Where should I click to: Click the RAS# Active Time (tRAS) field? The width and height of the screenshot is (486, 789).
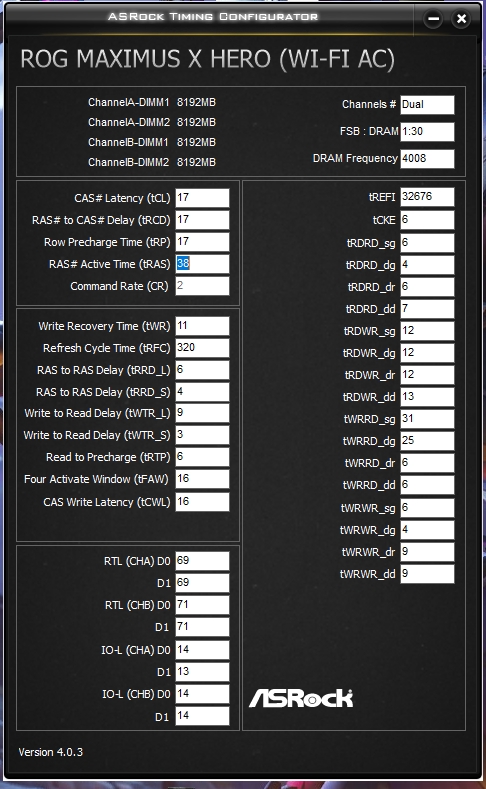202,264
